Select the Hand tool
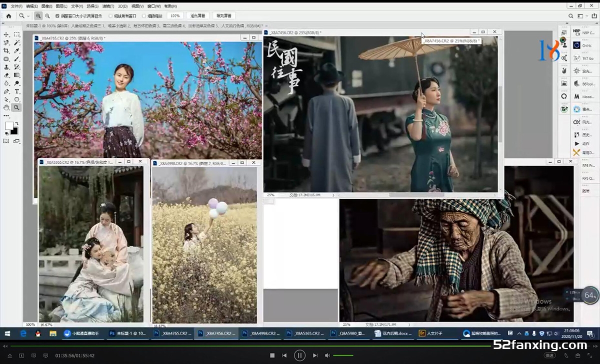 [6, 107]
